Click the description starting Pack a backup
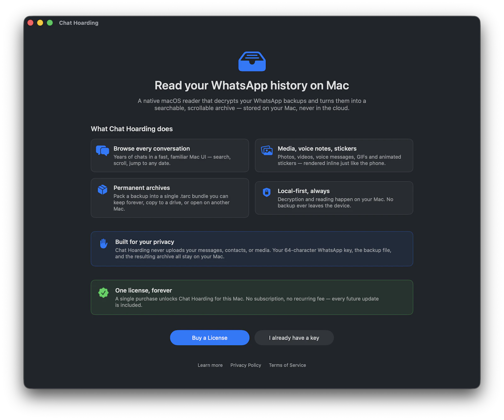 (172, 203)
